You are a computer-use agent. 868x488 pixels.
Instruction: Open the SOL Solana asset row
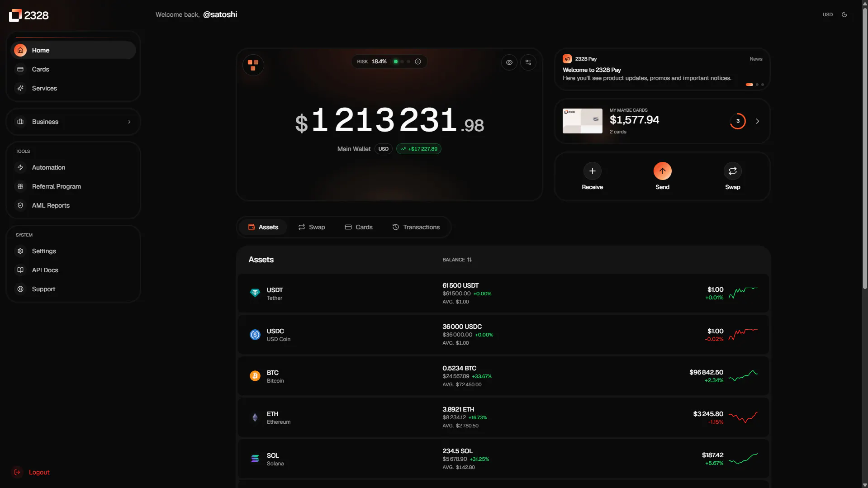503,459
